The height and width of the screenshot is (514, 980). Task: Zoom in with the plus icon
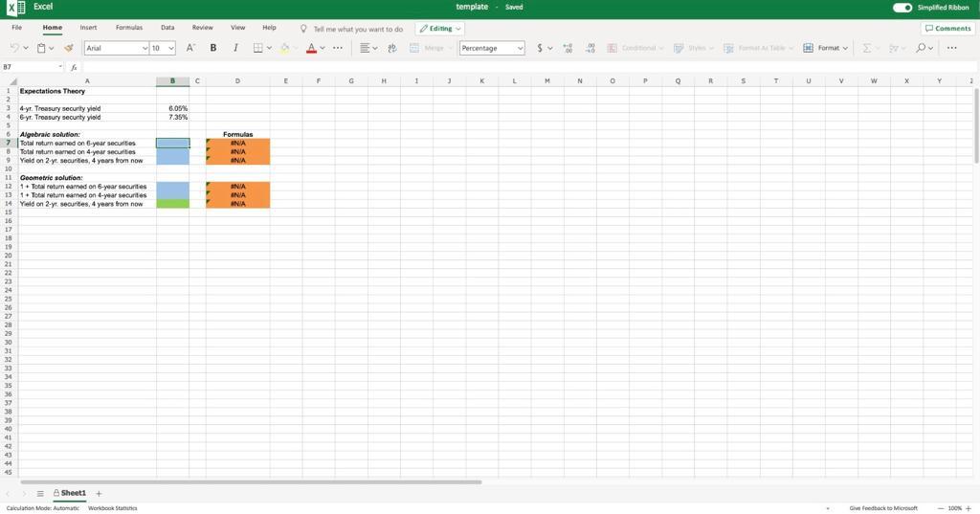pos(969,508)
